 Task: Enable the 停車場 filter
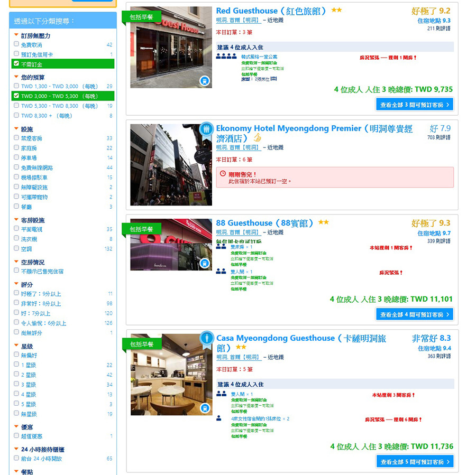pyautogui.click(x=16, y=157)
